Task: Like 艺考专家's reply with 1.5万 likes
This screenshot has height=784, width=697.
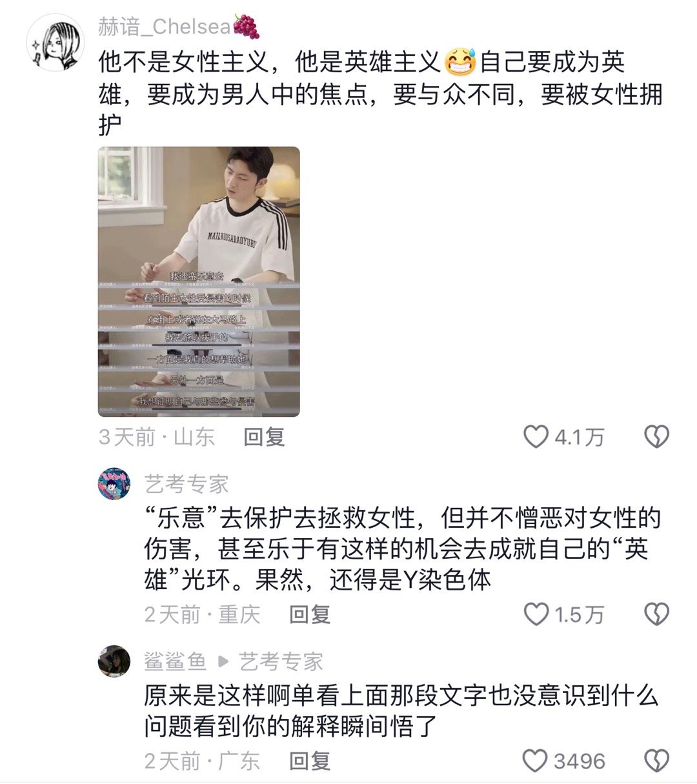Action: click(x=535, y=614)
